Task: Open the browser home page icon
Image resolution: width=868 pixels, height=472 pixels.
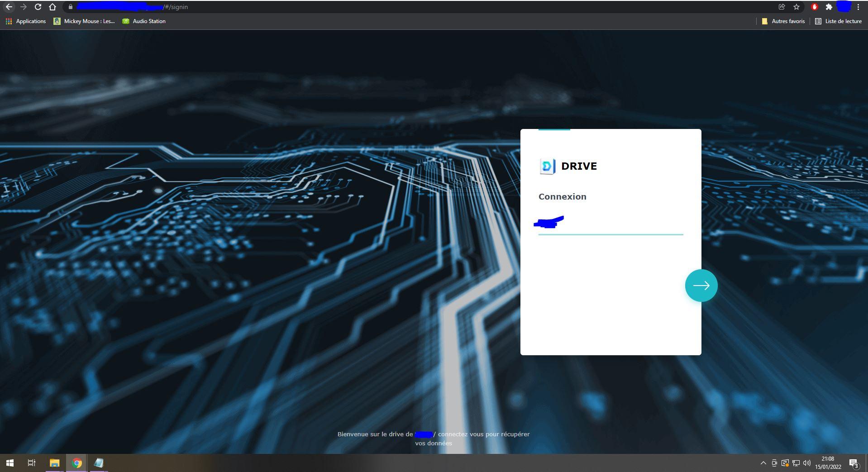Action: click(52, 7)
